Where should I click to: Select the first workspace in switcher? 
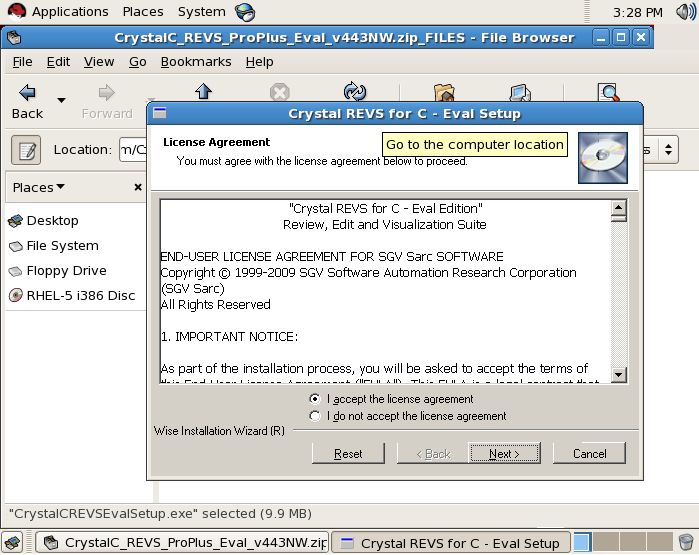582,543
